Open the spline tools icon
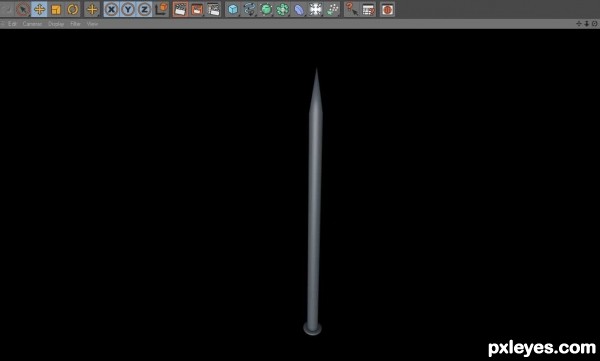Screen dimensions: 600x361 pos(249,9)
